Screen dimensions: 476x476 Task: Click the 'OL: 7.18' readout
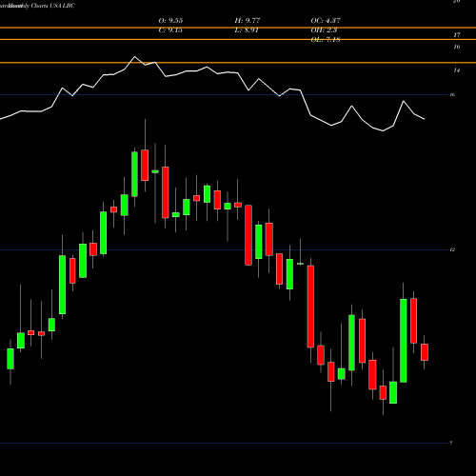pos(326,40)
